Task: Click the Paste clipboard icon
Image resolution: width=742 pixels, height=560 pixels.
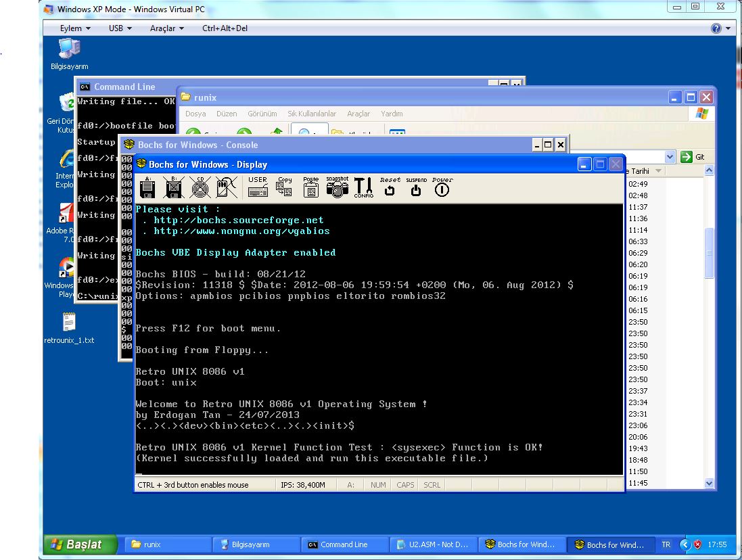Action: (x=310, y=187)
